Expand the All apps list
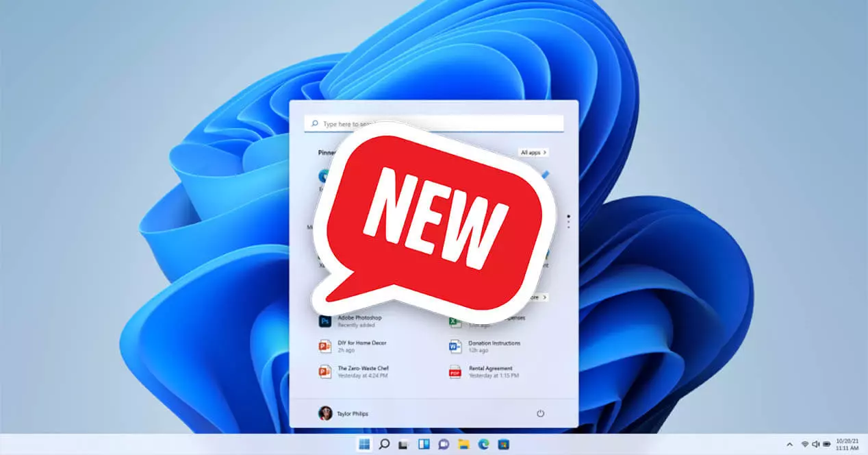The image size is (868, 455). [x=533, y=152]
